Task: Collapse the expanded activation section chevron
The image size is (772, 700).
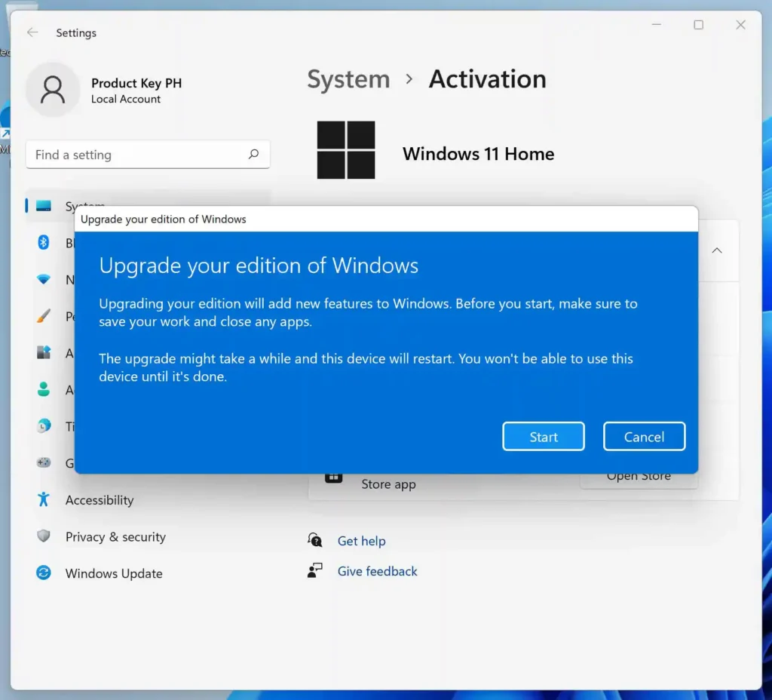Action: [x=717, y=250]
